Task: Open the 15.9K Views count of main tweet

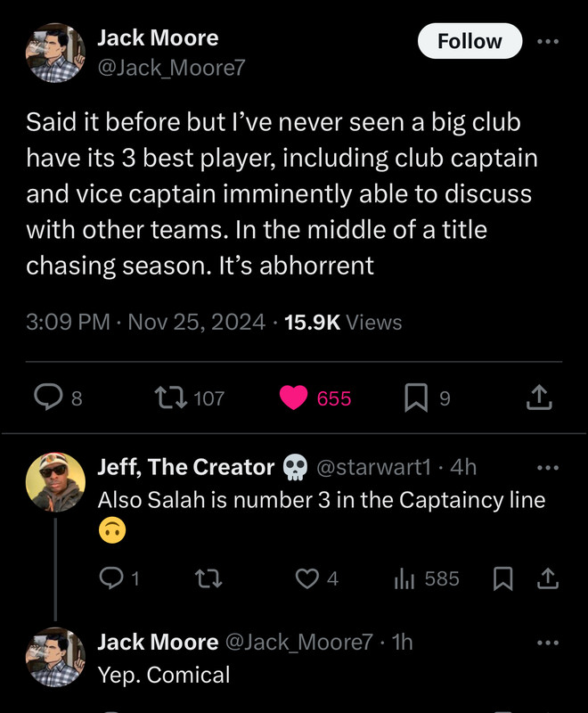Action: click(x=343, y=322)
